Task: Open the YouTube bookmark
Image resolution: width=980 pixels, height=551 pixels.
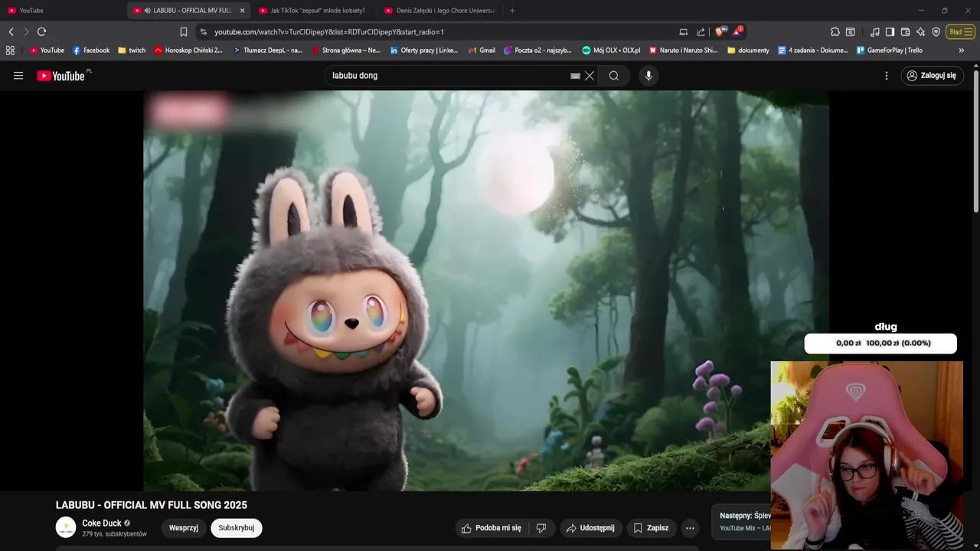Action: [x=47, y=51]
